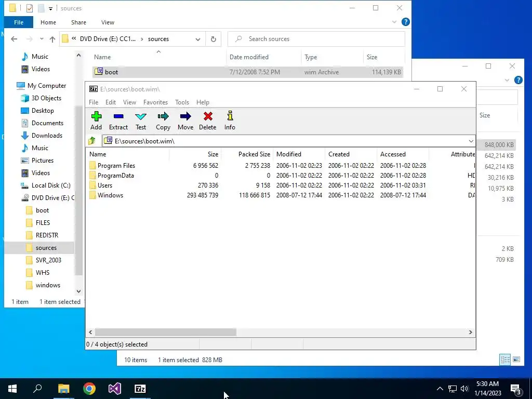The image size is (532, 399).
Task: Open Local Disk (C:) in navigation pane
Action: pyautogui.click(x=46, y=185)
